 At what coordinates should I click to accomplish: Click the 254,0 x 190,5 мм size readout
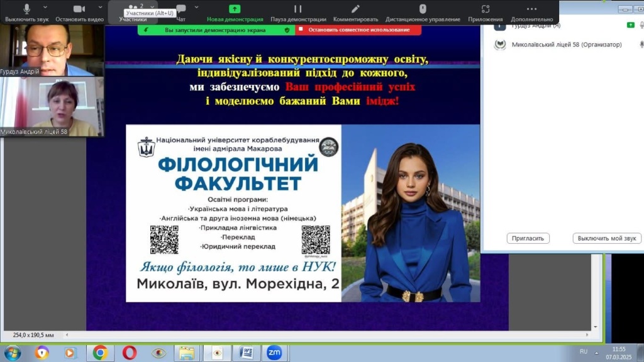click(x=33, y=335)
